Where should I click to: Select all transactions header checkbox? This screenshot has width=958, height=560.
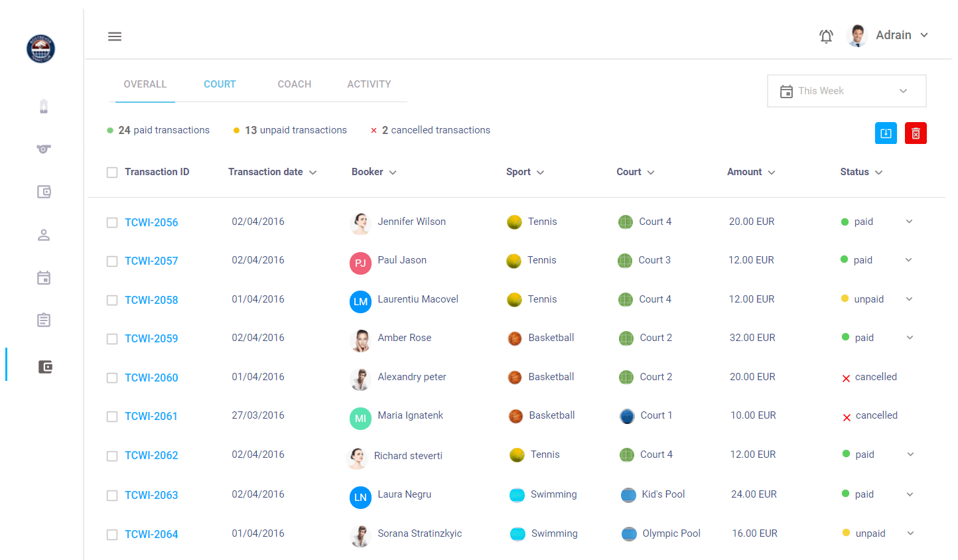click(x=112, y=173)
